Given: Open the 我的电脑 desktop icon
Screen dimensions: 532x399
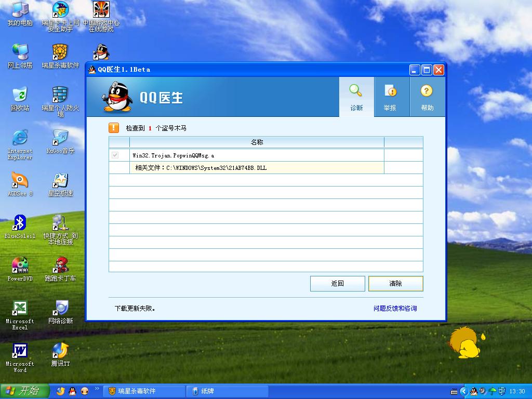Looking at the screenshot, I should (20, 14).
